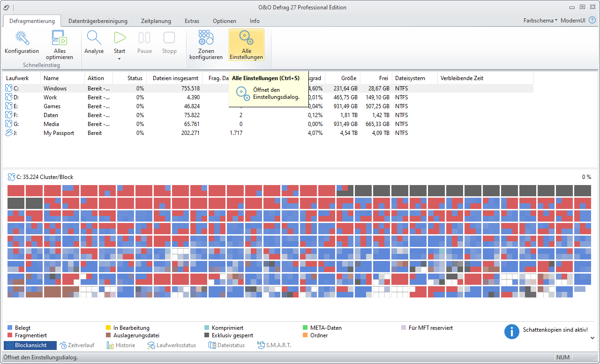Expand the notification area down arrow
Viewport: 600px width, 364px height.
click(x=592, y=338)
